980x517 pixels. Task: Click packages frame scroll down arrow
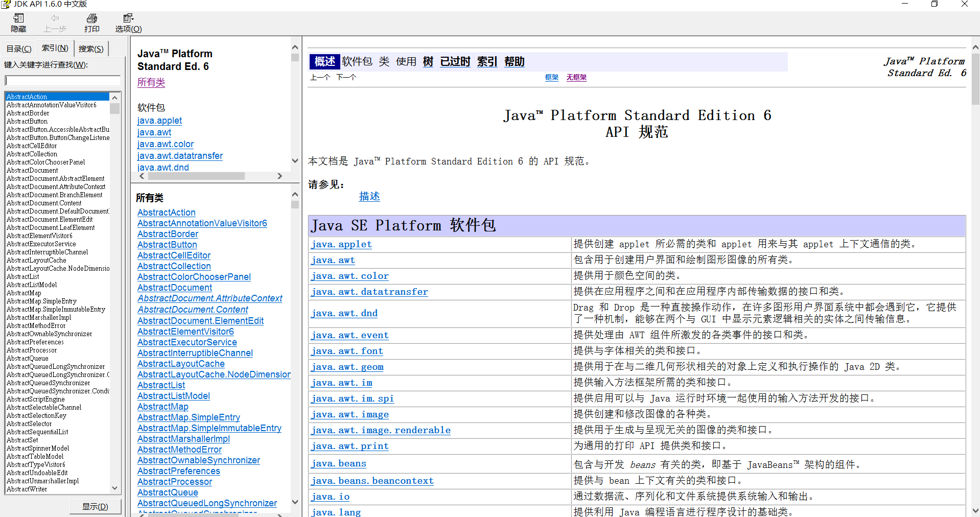pos(295,160)
